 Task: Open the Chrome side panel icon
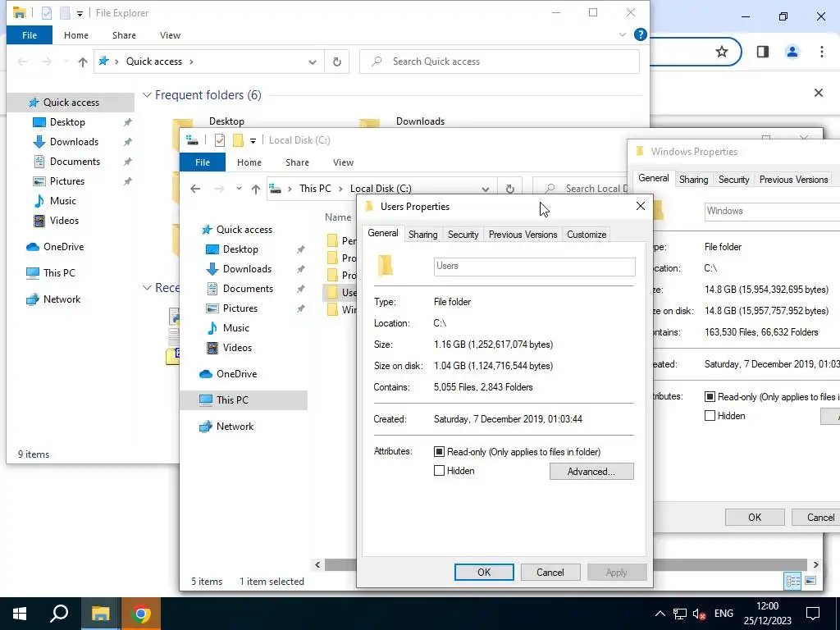762,52
